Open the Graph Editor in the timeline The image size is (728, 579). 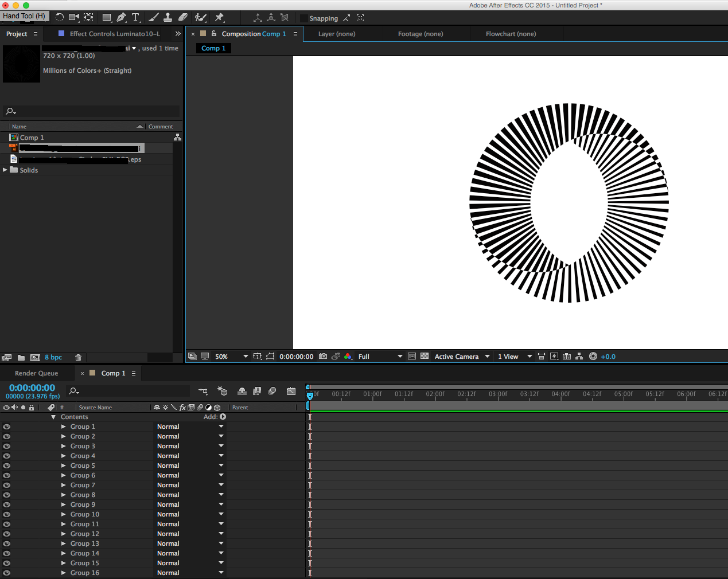(291, 391)
